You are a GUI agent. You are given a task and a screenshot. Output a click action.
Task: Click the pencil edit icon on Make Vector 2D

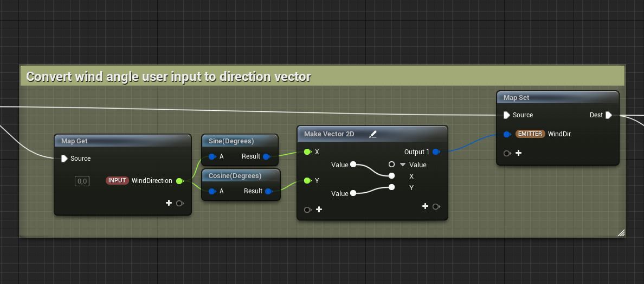(x=372, y=134)
